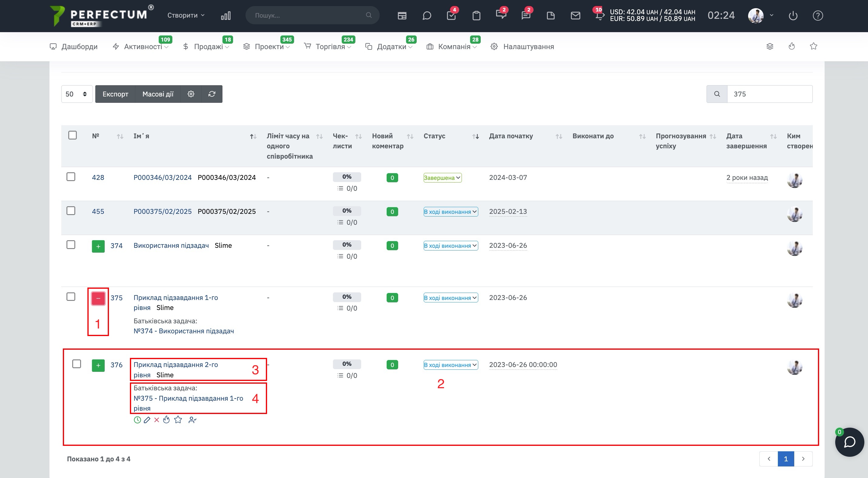
Task: Open status dropdown for task 374
Action: [x=451, y=246]
